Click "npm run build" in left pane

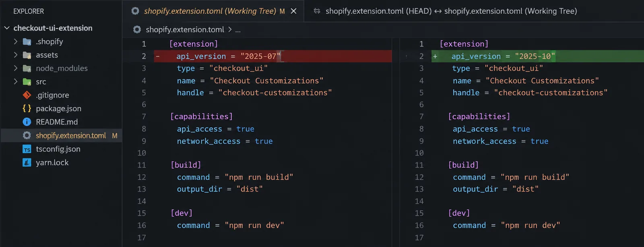(259, 177)
